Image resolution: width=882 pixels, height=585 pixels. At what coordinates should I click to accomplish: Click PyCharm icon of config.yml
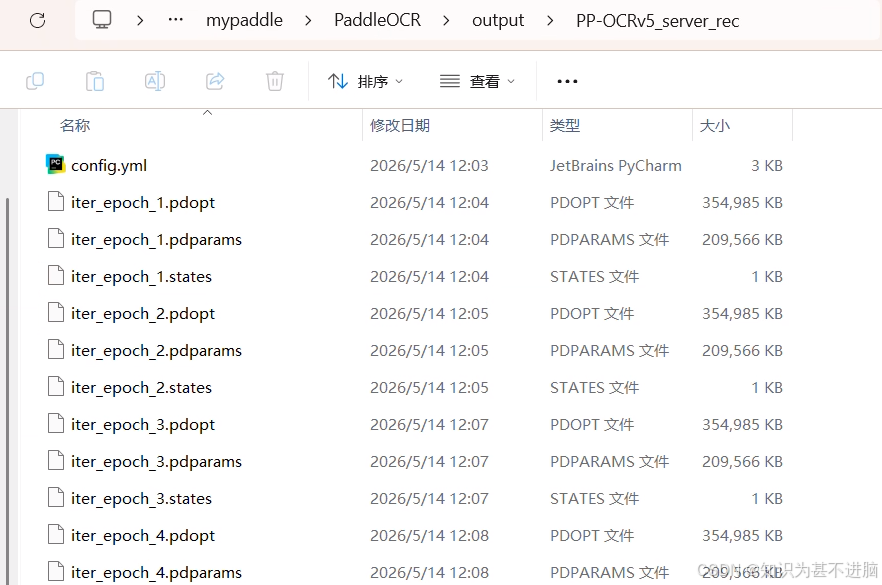coord(55,164)
